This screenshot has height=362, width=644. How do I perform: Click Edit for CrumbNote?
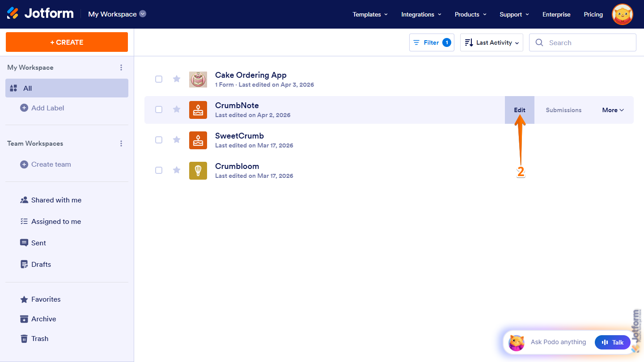[520, 110]
